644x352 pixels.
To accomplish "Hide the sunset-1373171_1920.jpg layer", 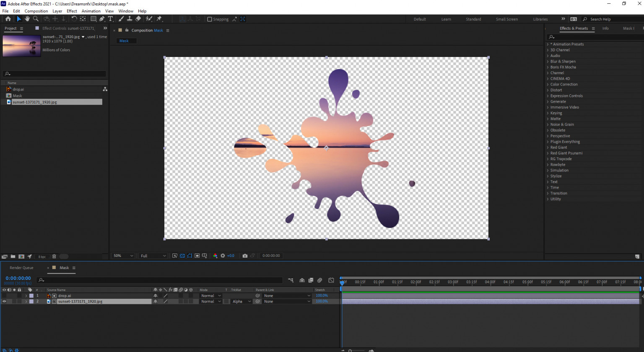I will coord(4,301).
